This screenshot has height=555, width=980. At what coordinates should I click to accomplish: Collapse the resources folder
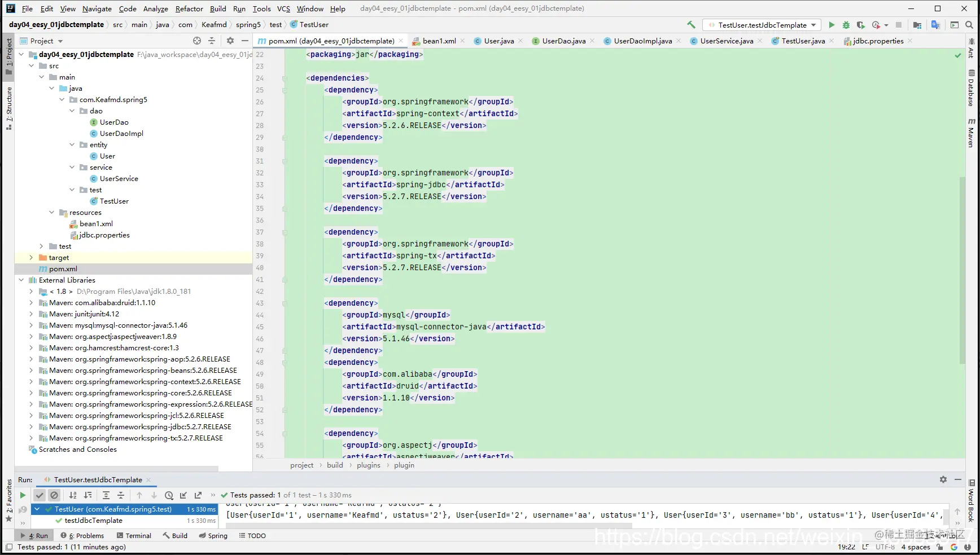pyautogui.click(x=52, y=213)
